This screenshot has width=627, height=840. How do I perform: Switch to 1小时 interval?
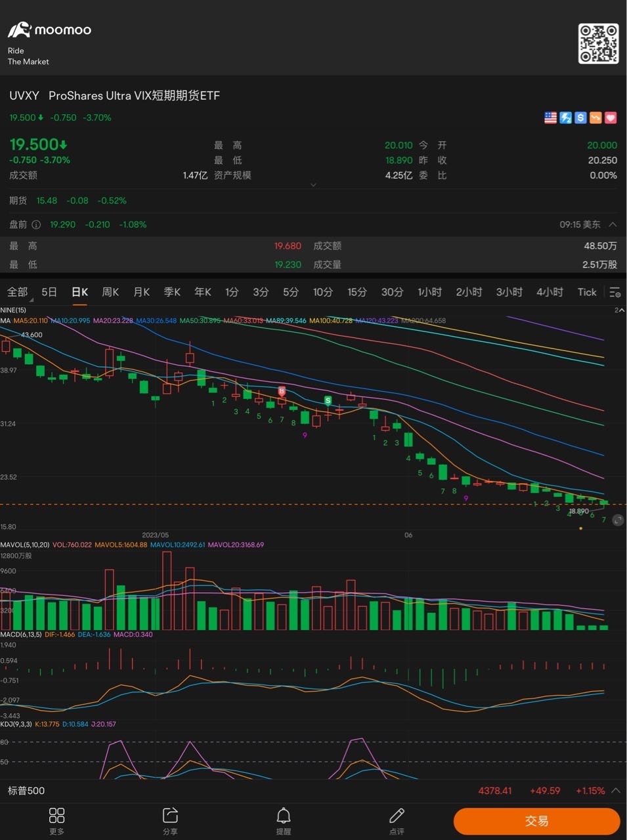430,292
